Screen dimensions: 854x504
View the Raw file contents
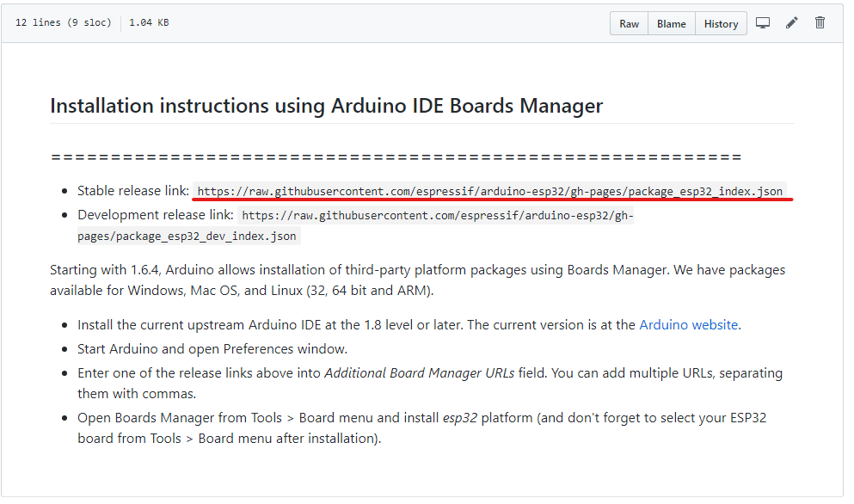[x=629, y=23]
